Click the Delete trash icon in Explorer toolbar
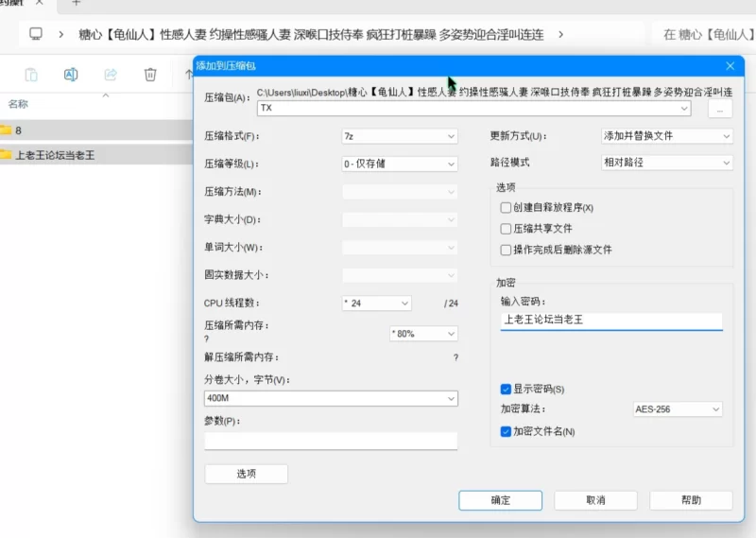 point(150,75)
